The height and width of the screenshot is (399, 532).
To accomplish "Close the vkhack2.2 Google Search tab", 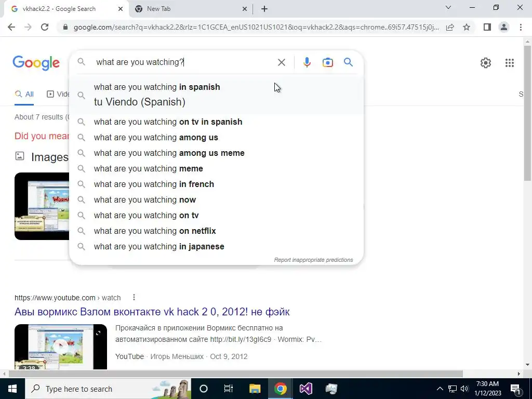I will click(x=121, y=9).
